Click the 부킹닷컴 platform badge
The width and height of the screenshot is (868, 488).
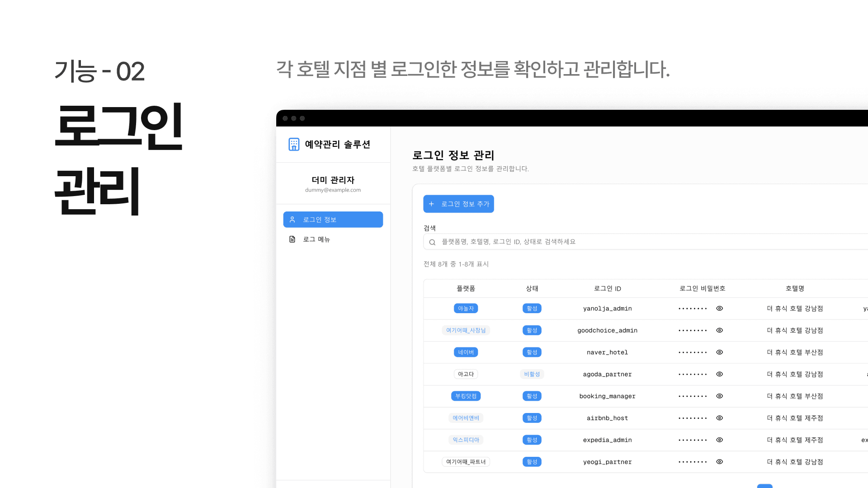[466, 396]
